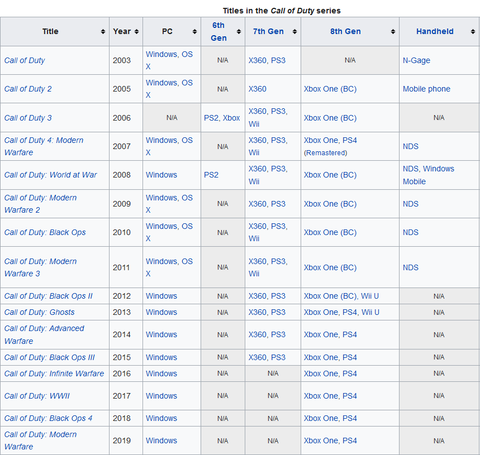Open Call of Duty: Black Ops III link
This screenshot has height=455, width=480.
pos(49,357)
